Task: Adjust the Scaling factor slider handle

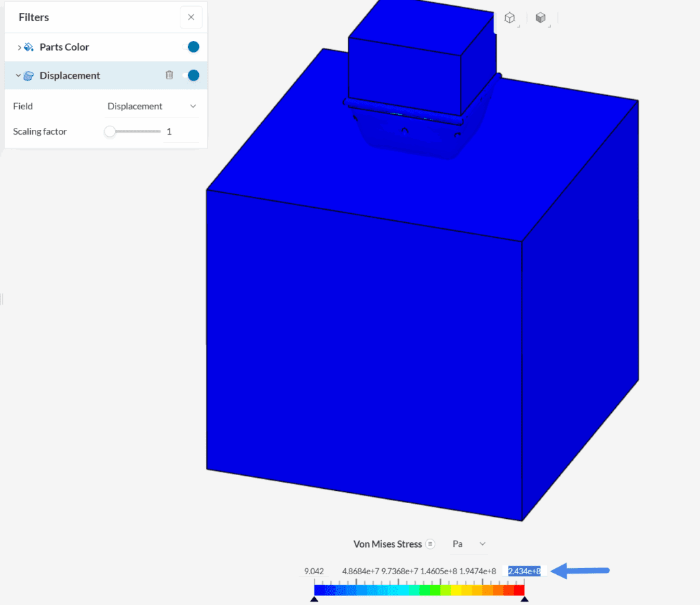Action: pyautogui.click(x=109, y=131)
